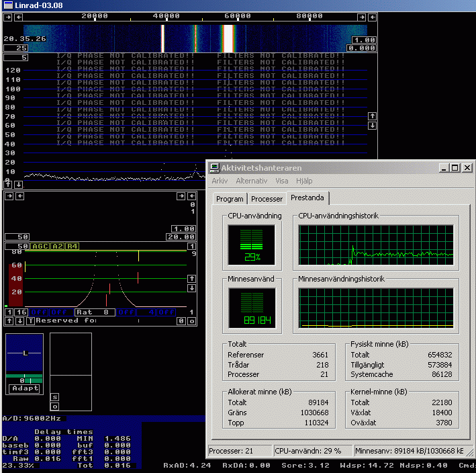Click the 50 box left of AGC

coord(17,246)
